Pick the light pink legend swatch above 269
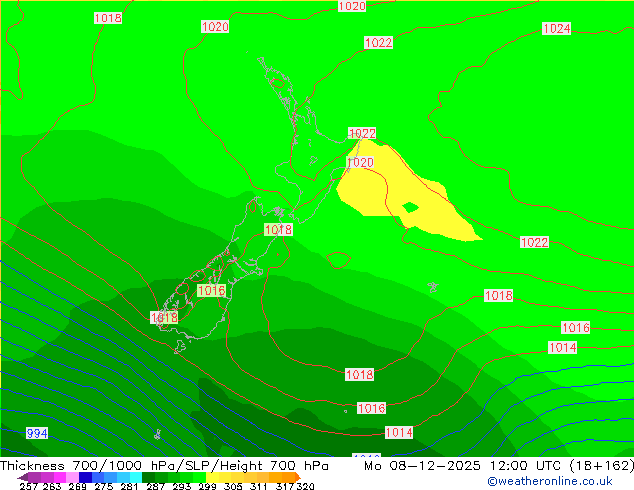The height and width of the screenshot is (490, 634). pyautogui.click(x=72, y=477)
